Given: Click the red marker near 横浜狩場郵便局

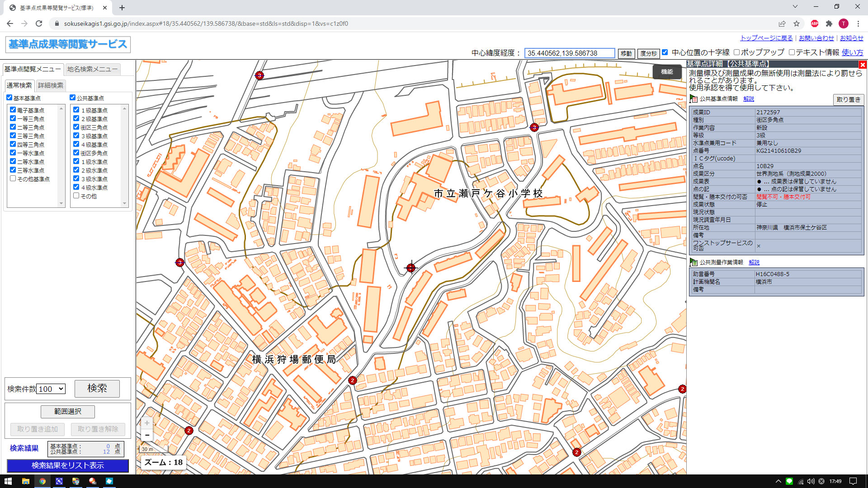Looking at the screenshot, I should tap(353, 380).
